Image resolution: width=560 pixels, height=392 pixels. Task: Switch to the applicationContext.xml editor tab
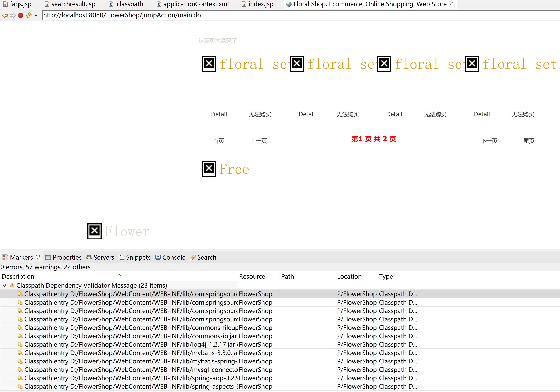pos(196,4)
